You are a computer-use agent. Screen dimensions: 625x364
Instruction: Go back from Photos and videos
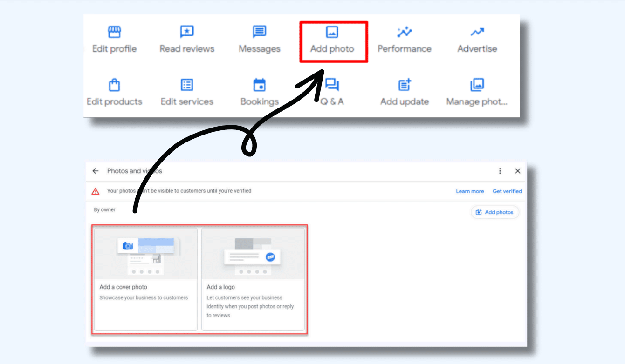pos(95,171)
